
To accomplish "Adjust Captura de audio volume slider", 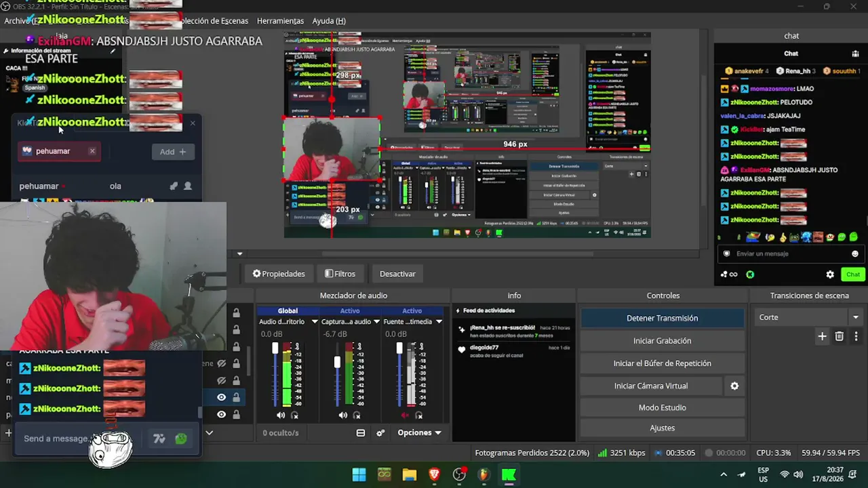I will [x=337, y=363].
